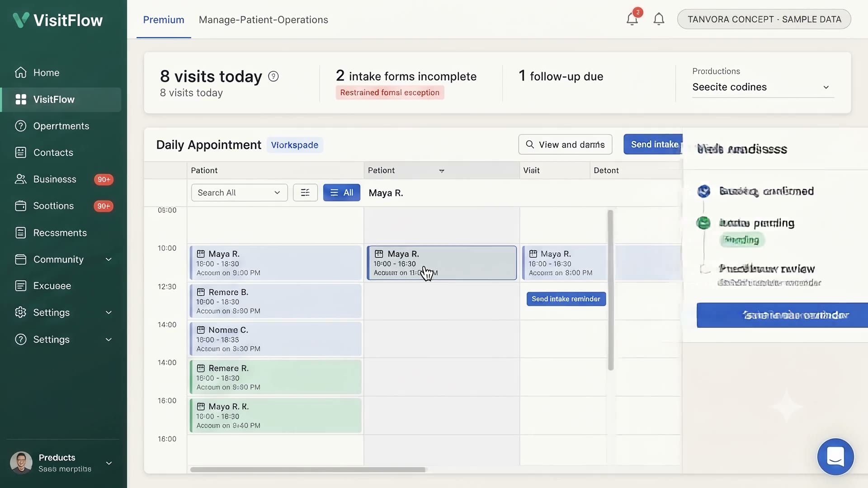Click the vertical calendar scrollbar
The image size is (868, 488).
(610, 290)
